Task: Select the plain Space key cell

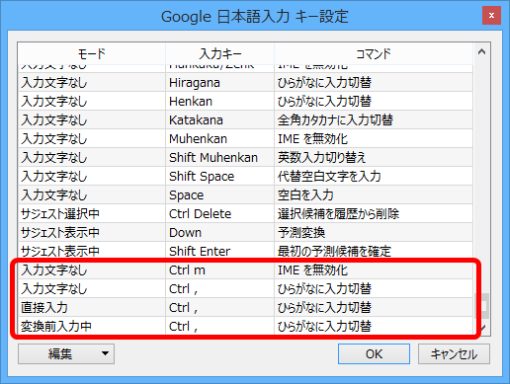Action: point(220,195)
